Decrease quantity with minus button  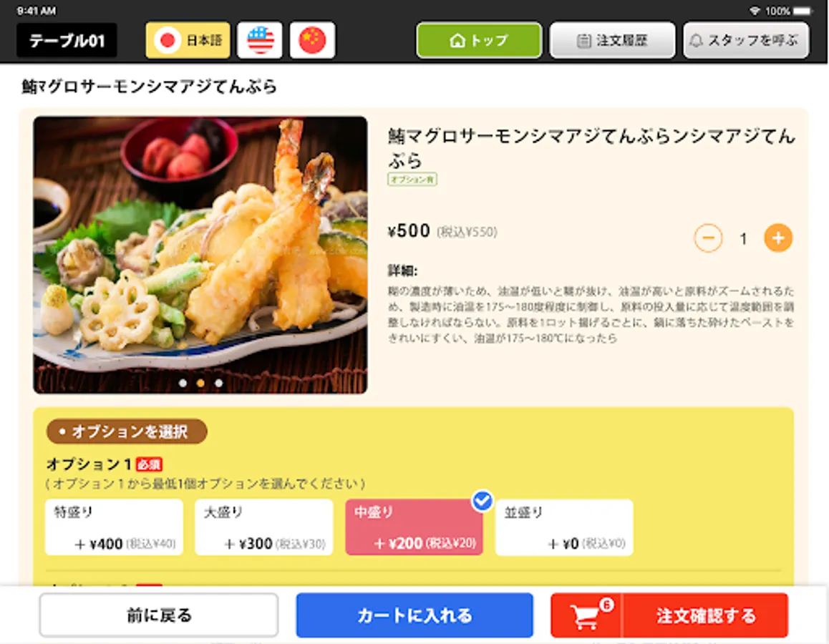pos(708,238)
